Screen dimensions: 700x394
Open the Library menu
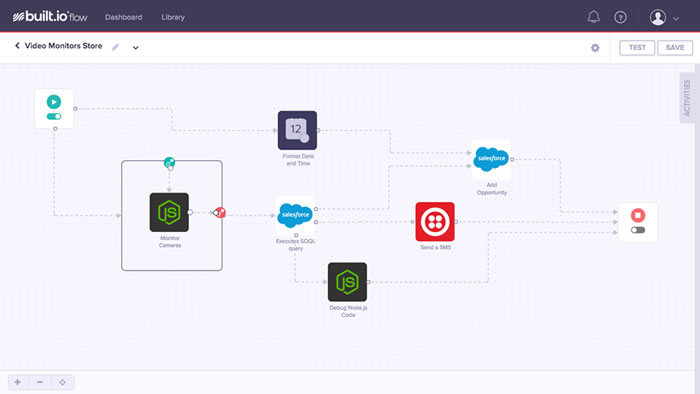tap(173, 17)
